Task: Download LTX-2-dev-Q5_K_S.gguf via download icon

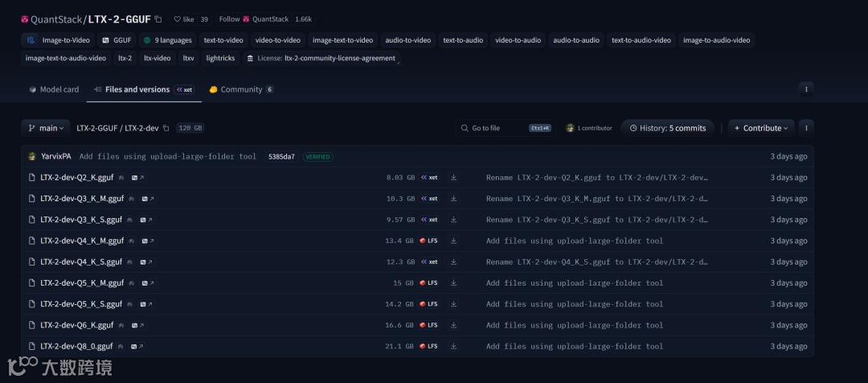Action: pos(453,303)
